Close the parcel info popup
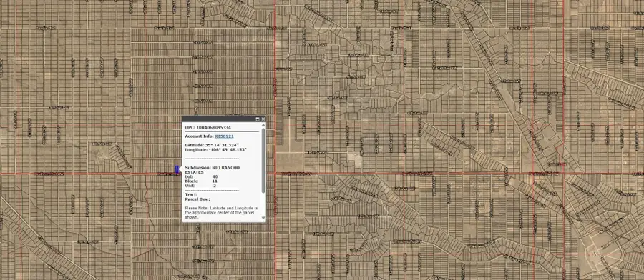 [263, 119]
